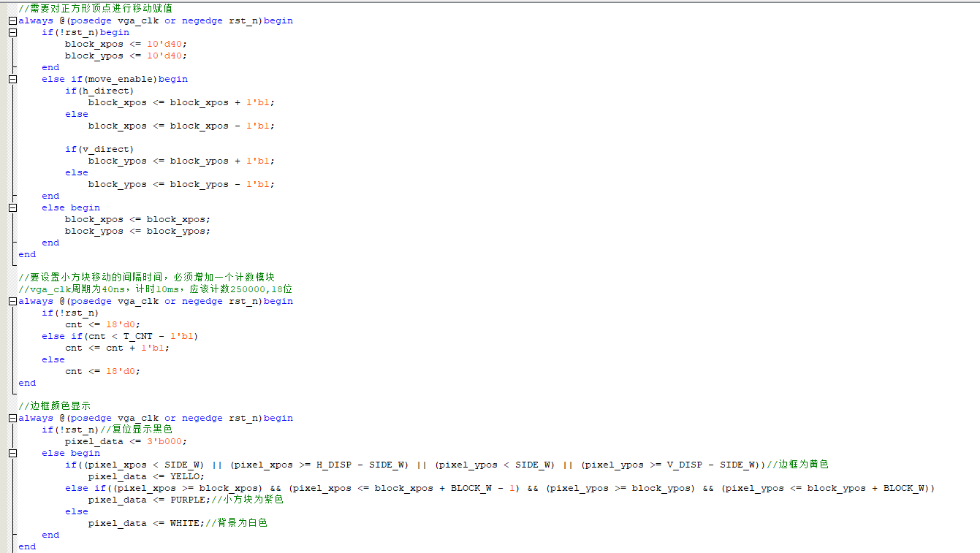Click line else if(cnt < T_CNT - 1'b1)

pos(120,336)
